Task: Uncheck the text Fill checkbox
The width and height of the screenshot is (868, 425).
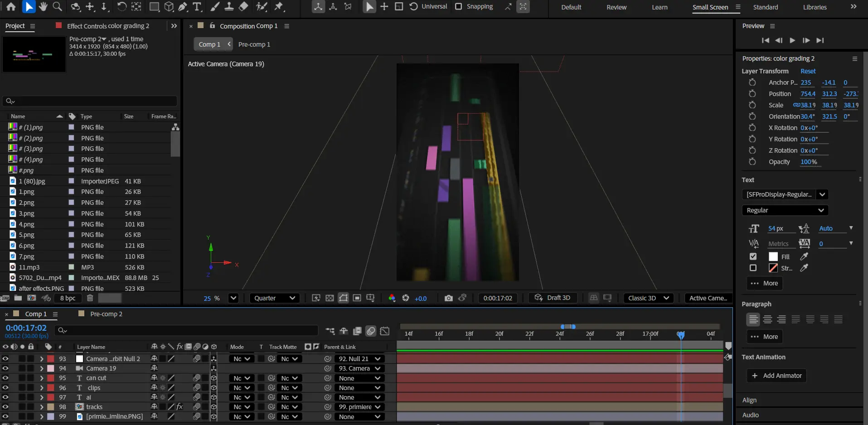Action: pos(753,256)
